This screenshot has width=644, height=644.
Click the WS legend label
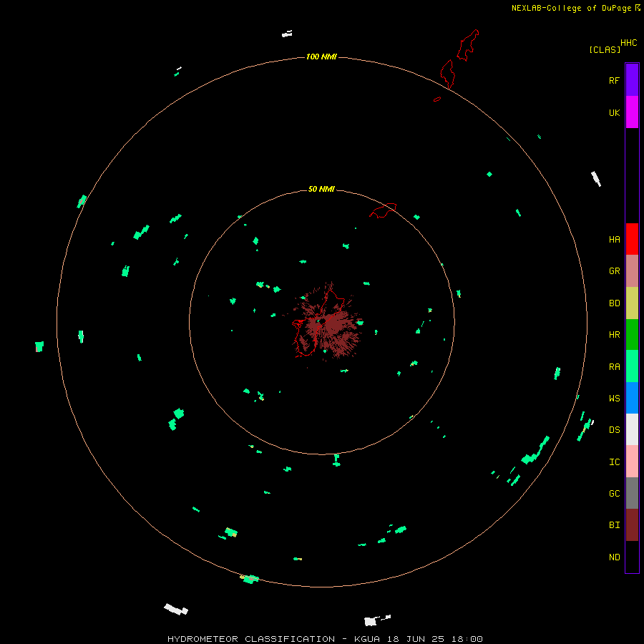pyautogui.click(x=614, y=399)
